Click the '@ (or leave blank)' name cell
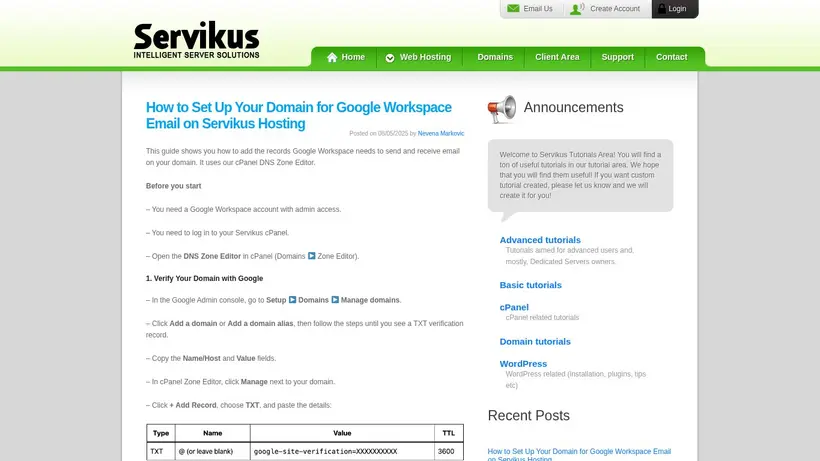Viewport: 820px width, 461px height. (212, 451)
